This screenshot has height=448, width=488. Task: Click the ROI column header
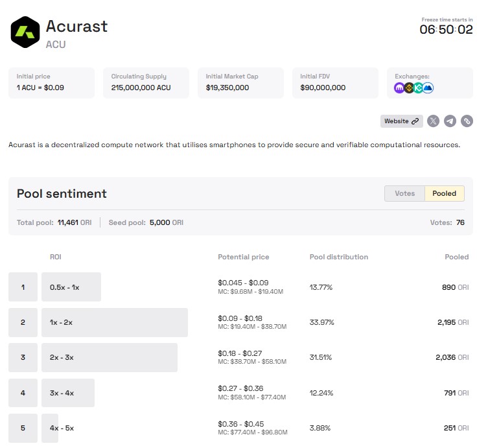point(55,257)
